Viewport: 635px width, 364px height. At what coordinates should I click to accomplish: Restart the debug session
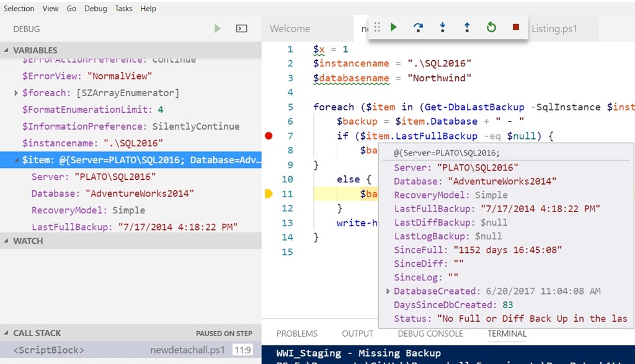click(x=491, y=27)
